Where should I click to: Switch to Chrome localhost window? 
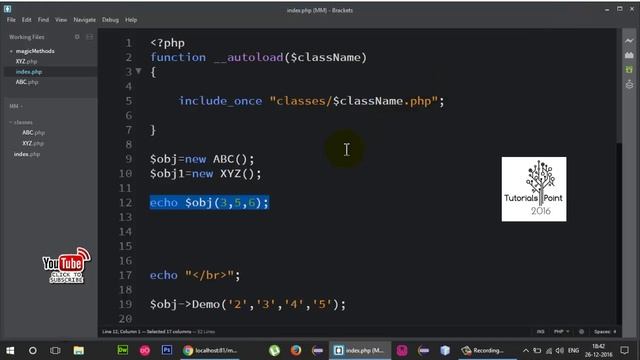[210, 350]
